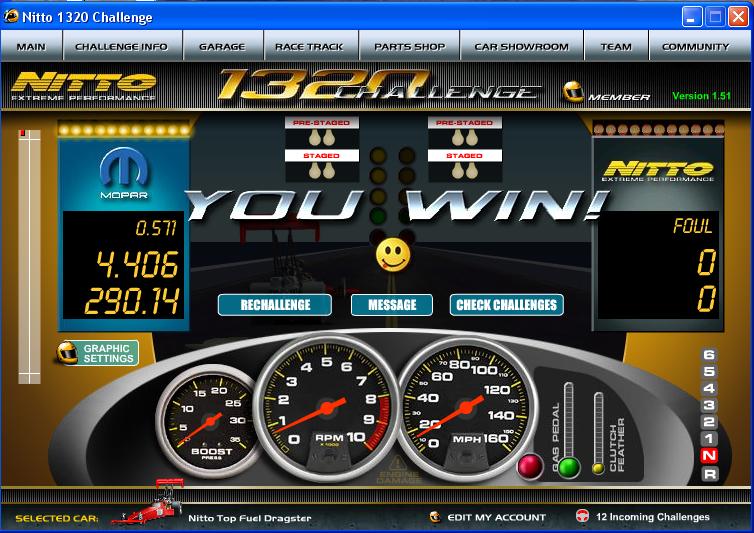This screenshot has width=754, height=533.
Task: Click the 4.406 elapsed time readout
Action: 138,264
